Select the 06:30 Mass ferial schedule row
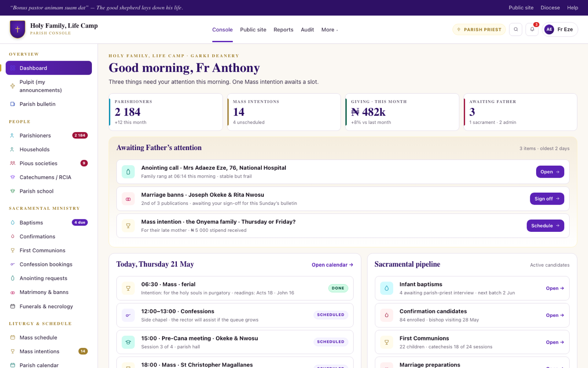The image size is (588, 368). [x=235, y=288]
